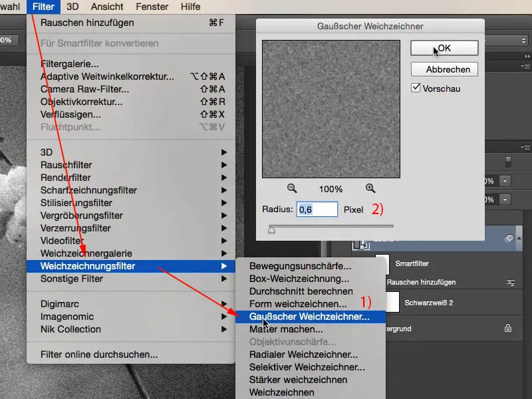Select Radialer Weichzeichner entry
Viewport: 532px width, 399px height.
pos(311,354)
